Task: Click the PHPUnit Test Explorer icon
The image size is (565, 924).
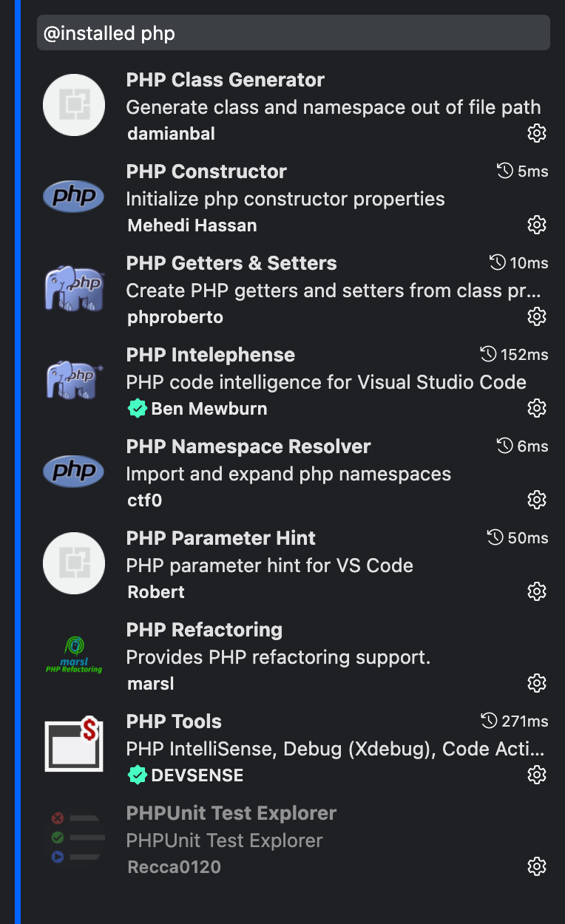Action: pyautogui.click(x=74, y=838)
